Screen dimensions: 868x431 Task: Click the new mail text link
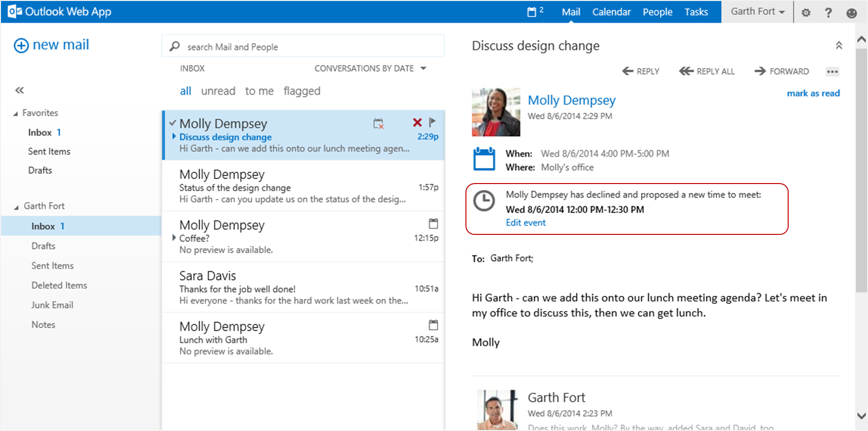tap(61, 45)
